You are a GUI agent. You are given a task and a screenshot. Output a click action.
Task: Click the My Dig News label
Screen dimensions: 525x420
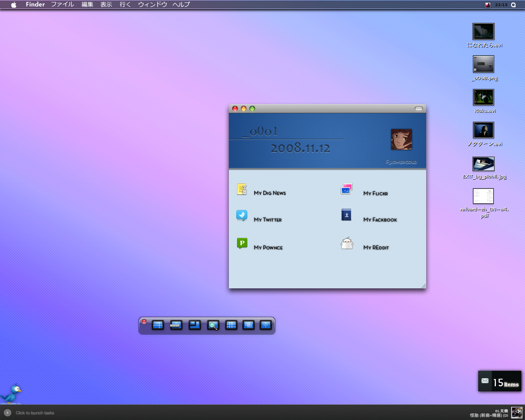[x=270, y=193]
